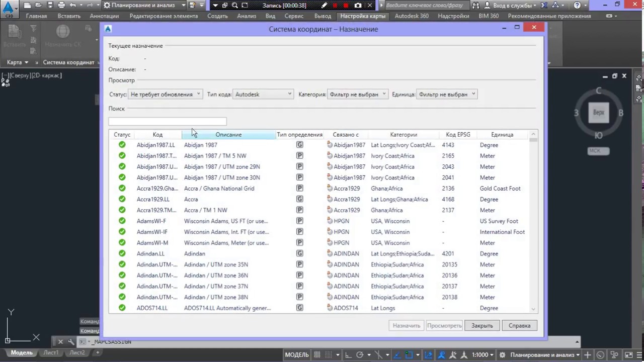The width and height of the screenshot is (644, 362).
Task: Click the binoculars search icon
Action: 476,6
